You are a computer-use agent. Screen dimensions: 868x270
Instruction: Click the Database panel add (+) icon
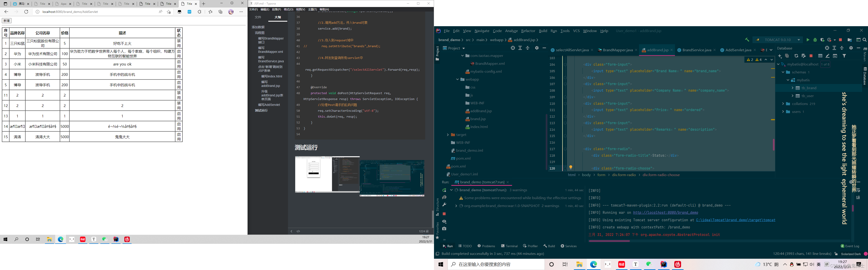click(780, 56)
